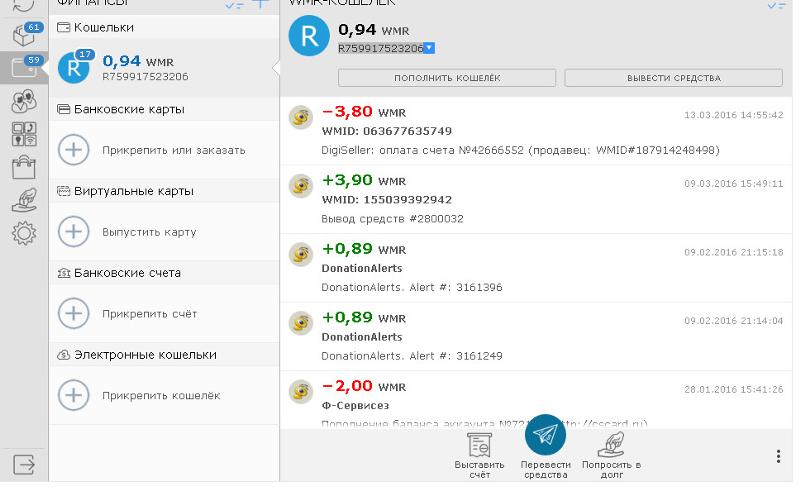This screenshot has height=487, width=800.
Task: Click plus circle next to Прикрепить кошелёк
Action: (x=73, y=395)
